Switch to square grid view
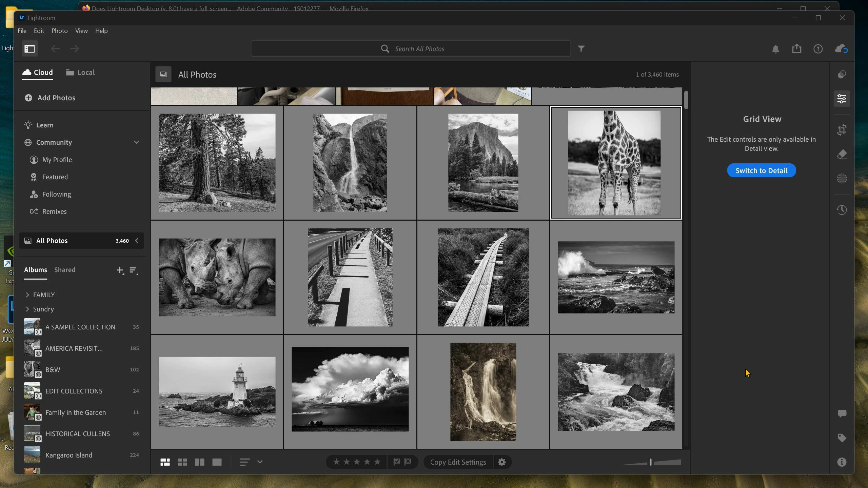Viewport: 868px width, 488px height. [x=182, y=462]
